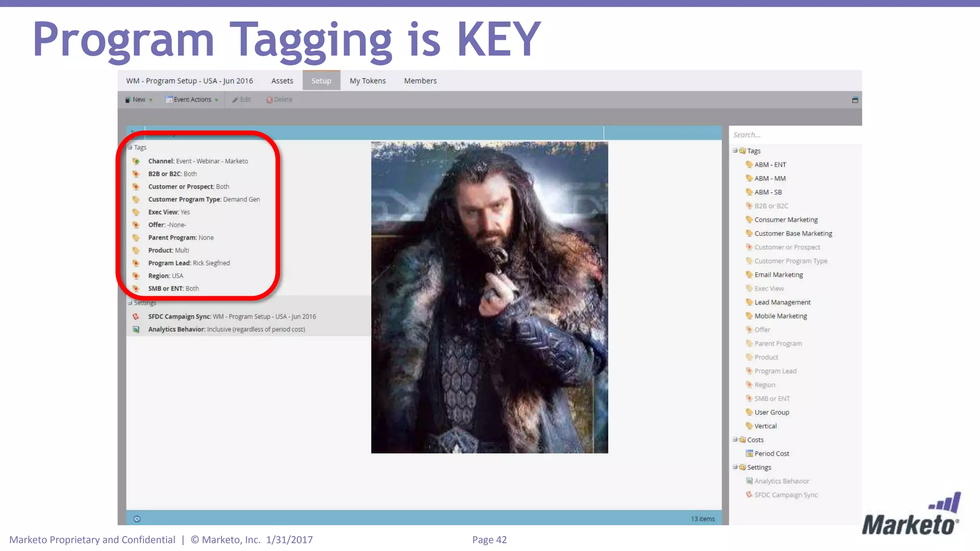Select ABM - ENT tag in the tree
Screen dimensions: 980x551
click(770, 165)
